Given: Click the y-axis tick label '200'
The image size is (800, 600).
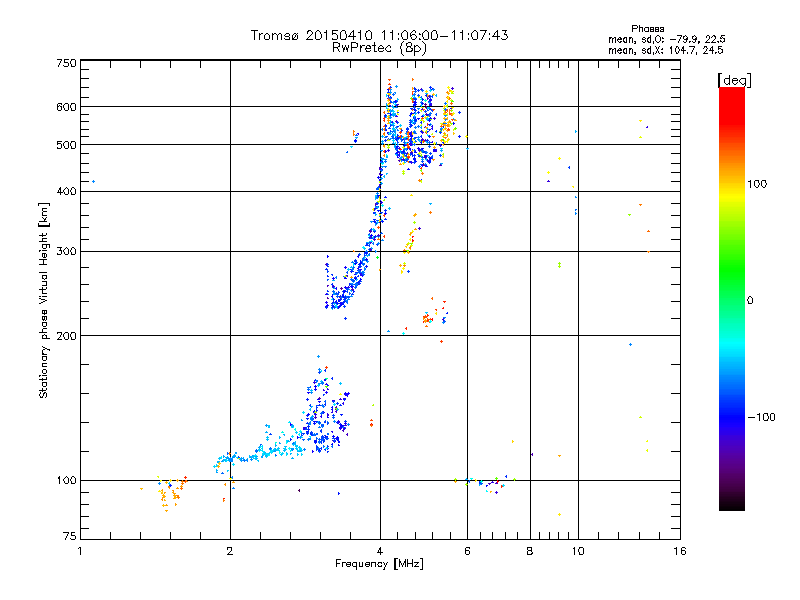Looking at the screenshot, I should [66, 336].
